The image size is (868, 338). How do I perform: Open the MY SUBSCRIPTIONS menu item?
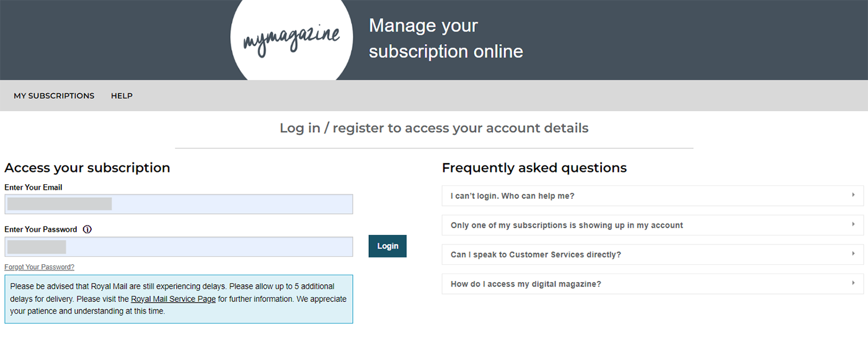point(54,96)
